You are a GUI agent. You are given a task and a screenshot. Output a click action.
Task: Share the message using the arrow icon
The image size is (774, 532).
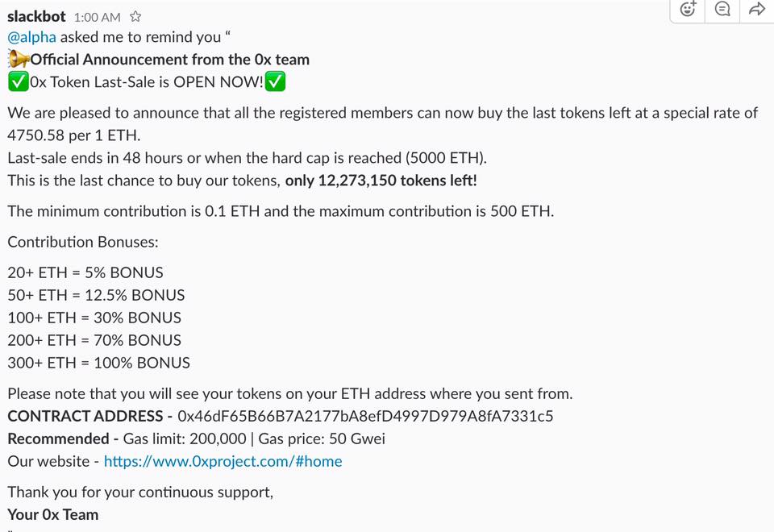(x=756, y=10)
